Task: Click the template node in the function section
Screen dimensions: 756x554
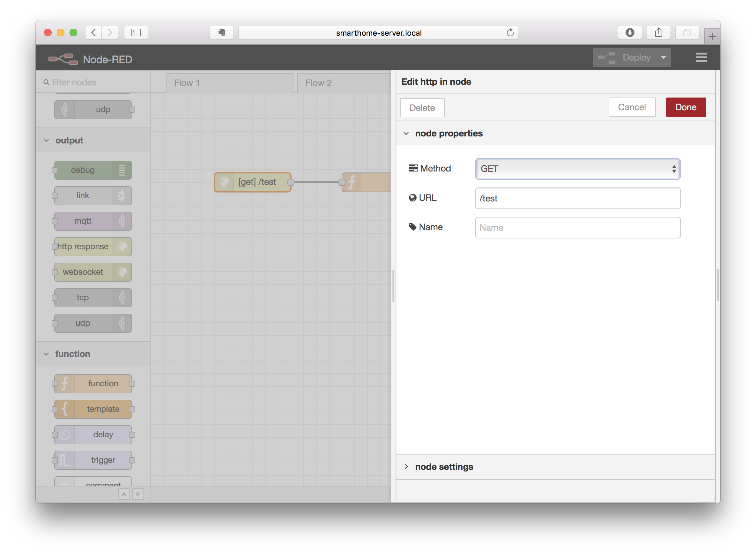Action: point(93,409)
